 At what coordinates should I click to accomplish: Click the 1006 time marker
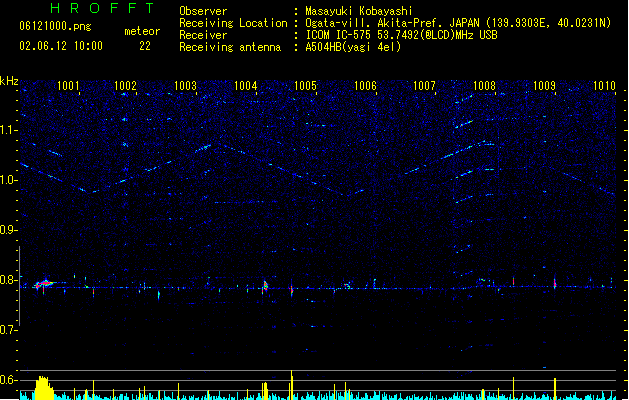click(365, 86)
